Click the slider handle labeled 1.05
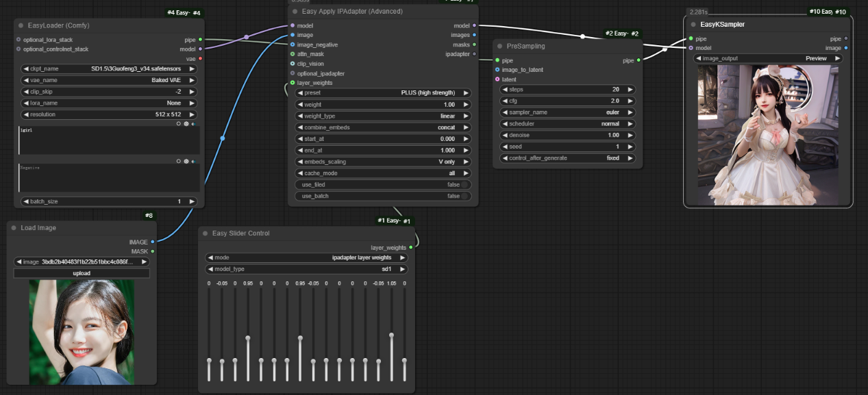 pyautogui.click(x=391, y=335)
